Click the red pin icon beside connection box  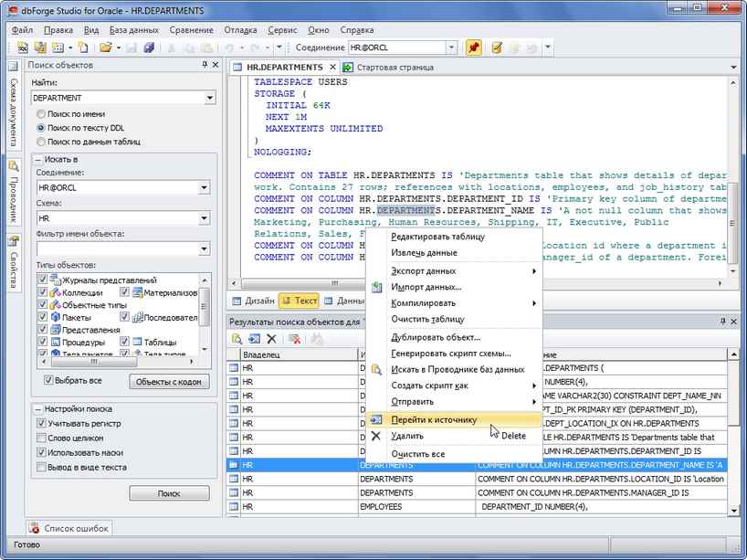click(x=473, y=48)
